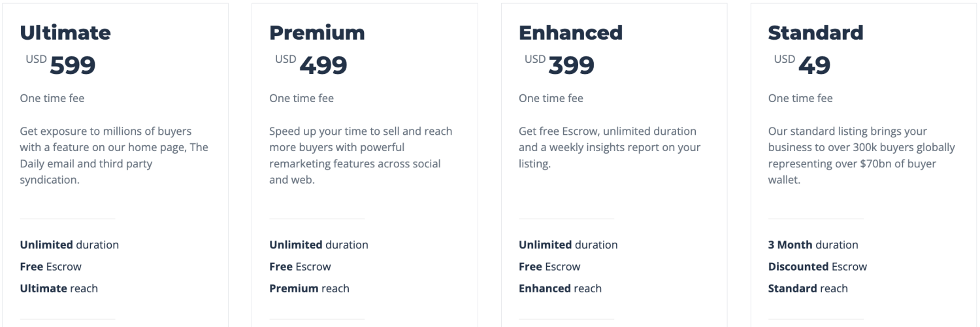Click the "3 Month duration" feature
This screenshot has height=327, width=980.
point(813,245)
